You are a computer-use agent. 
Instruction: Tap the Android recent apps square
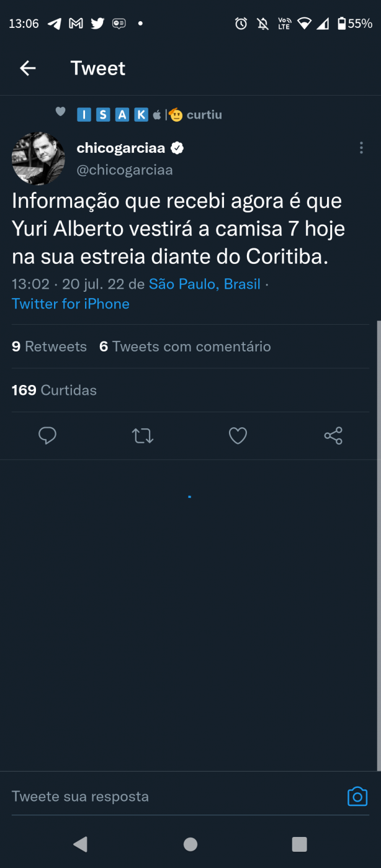300,844
